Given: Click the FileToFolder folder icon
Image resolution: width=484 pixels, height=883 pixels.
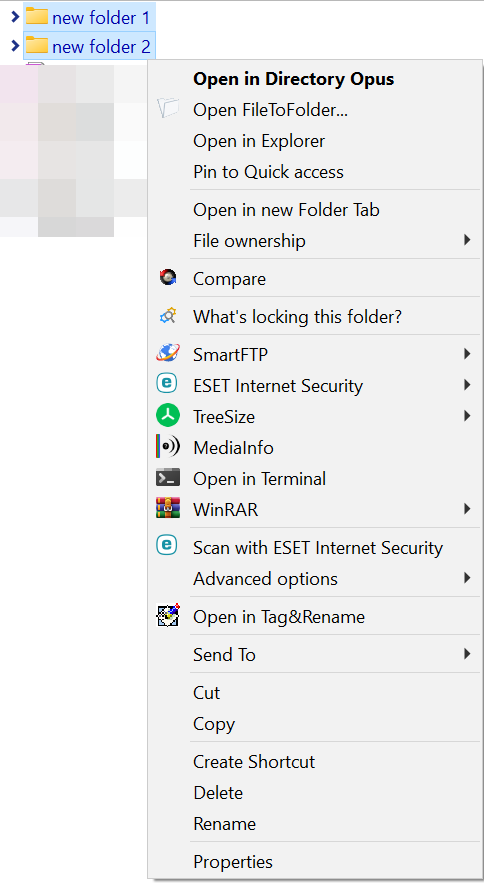Looking at the screenshot, I should pyautogui.click(x=168, y=108).
